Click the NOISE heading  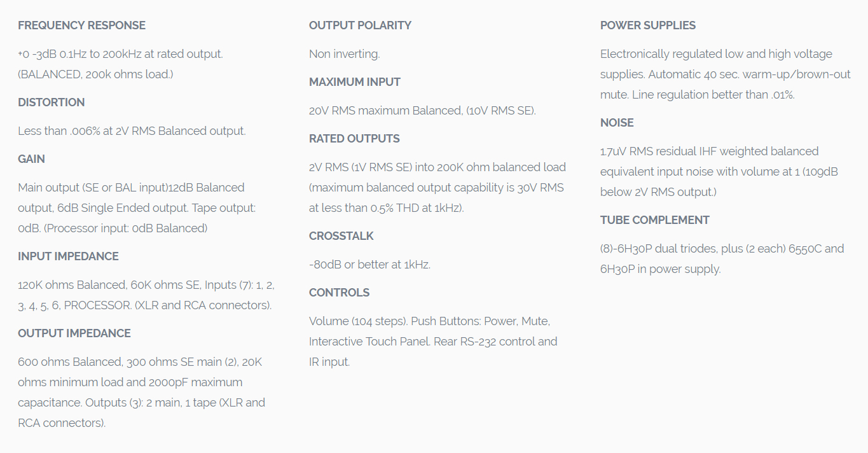click(617, 123)
